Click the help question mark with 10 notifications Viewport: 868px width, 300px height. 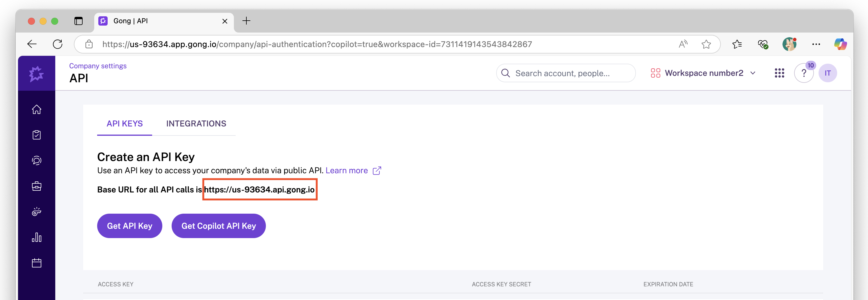804,73
